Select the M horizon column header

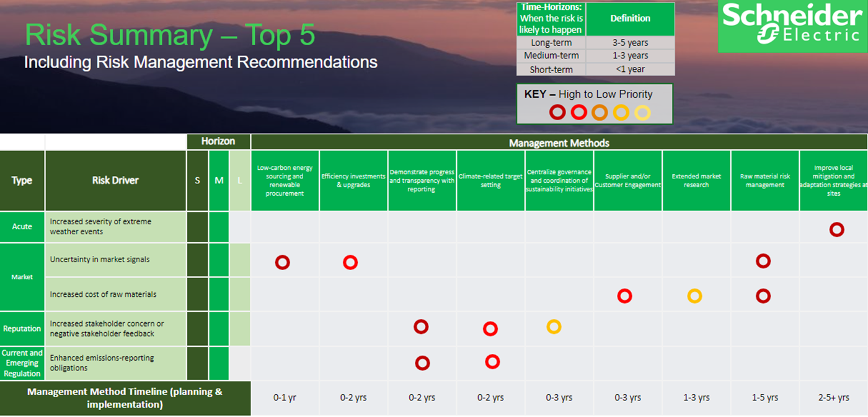(x=219, y=181)
